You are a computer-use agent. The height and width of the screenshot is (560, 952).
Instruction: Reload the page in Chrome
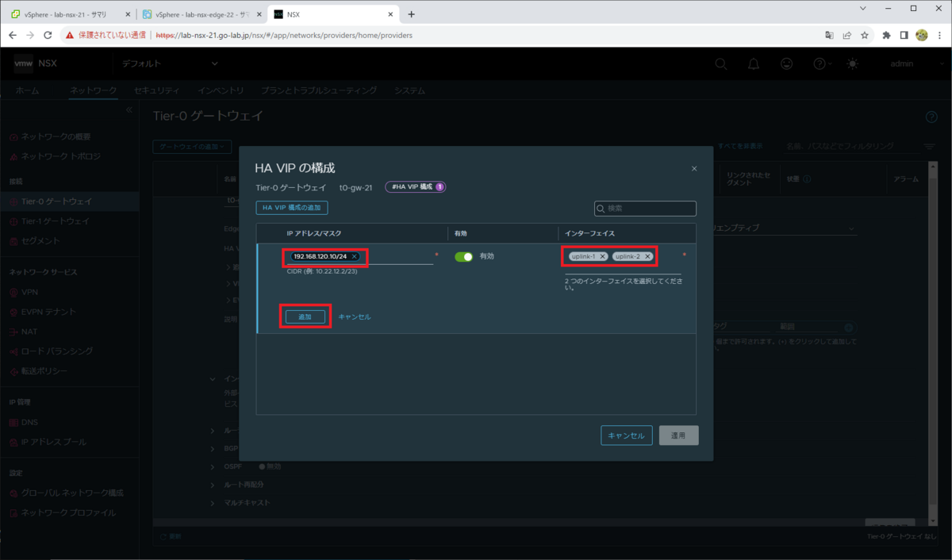pos(48,36)
